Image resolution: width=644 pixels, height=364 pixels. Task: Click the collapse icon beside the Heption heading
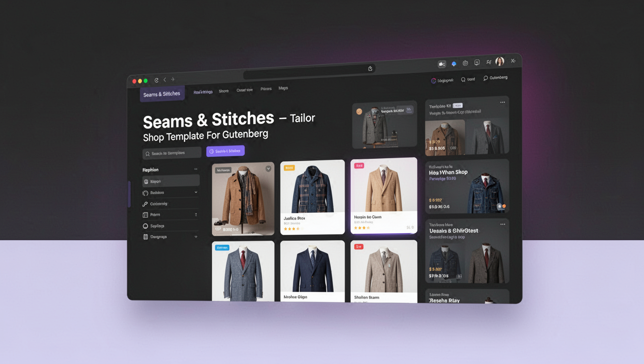tap(196, 169)
